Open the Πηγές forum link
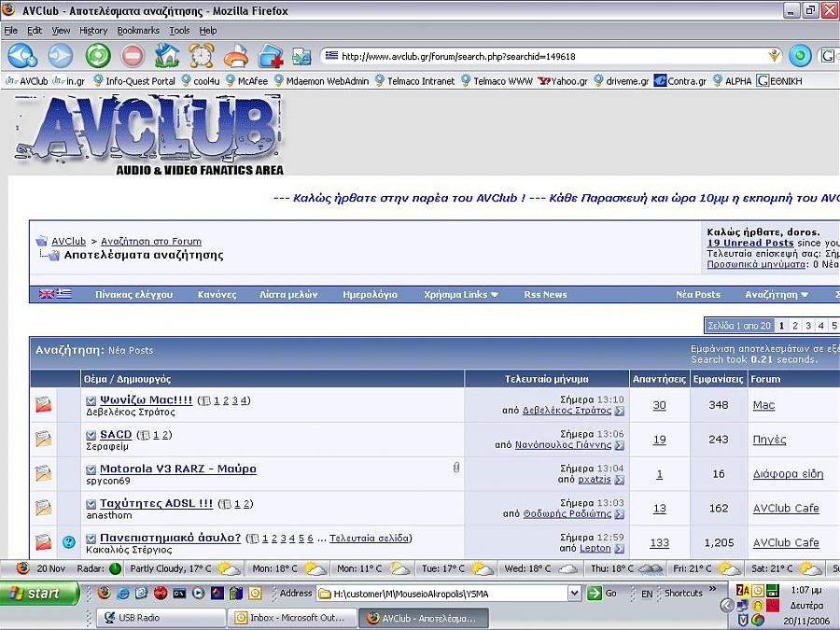The height and width of the screenshot is (630, 840). 769,440
